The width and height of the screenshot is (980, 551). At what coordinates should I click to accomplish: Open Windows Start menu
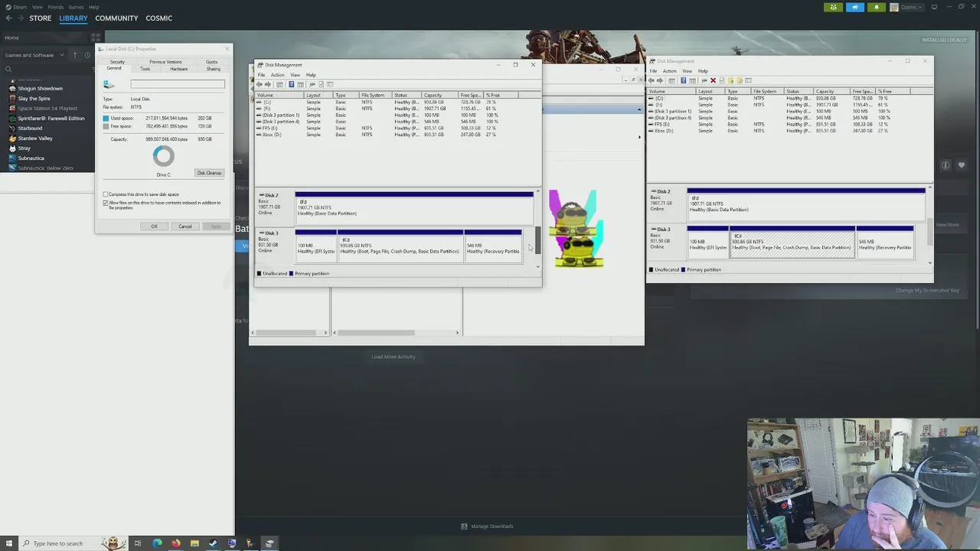(9, 543)
